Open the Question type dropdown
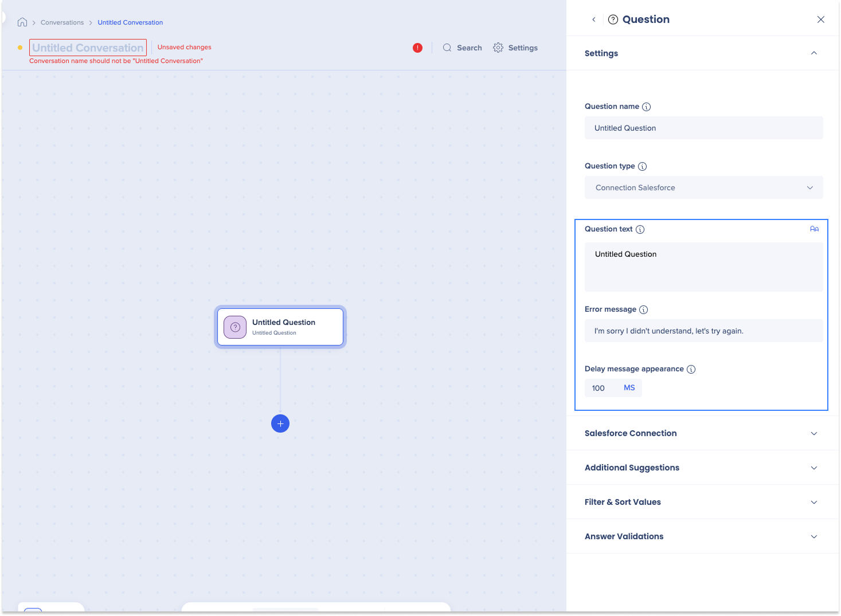Image resolution: width=841 pixels, height=616 pixels. 703,187
